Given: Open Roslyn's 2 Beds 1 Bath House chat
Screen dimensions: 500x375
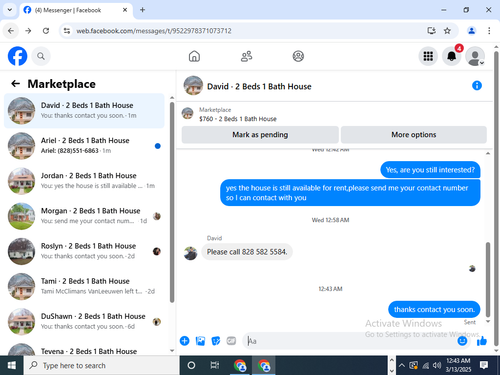Looking at the screenshot, I should [x=84, y=251].
